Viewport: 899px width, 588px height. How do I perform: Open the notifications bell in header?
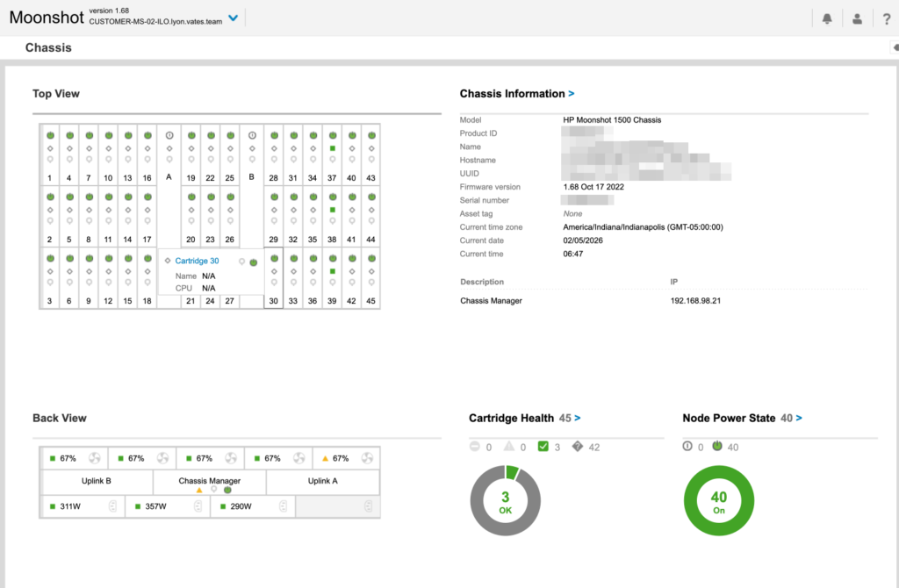point(826,18)
